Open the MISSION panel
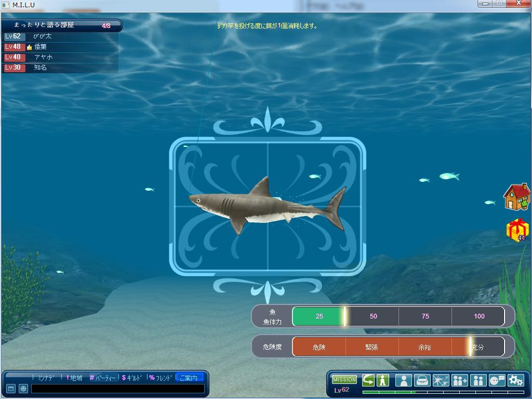The width and height of the screenshot is (532, 399). [344, 380]
